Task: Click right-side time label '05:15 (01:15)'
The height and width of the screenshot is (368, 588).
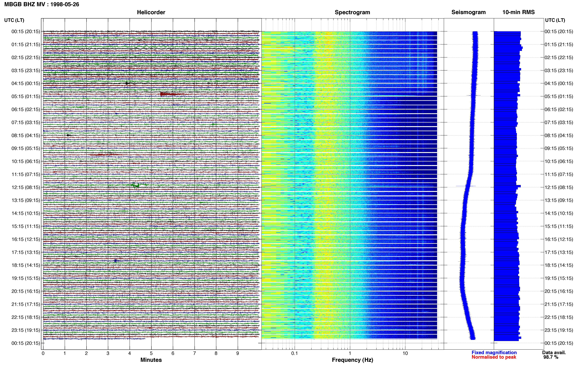Action: [x=559, y=96]
